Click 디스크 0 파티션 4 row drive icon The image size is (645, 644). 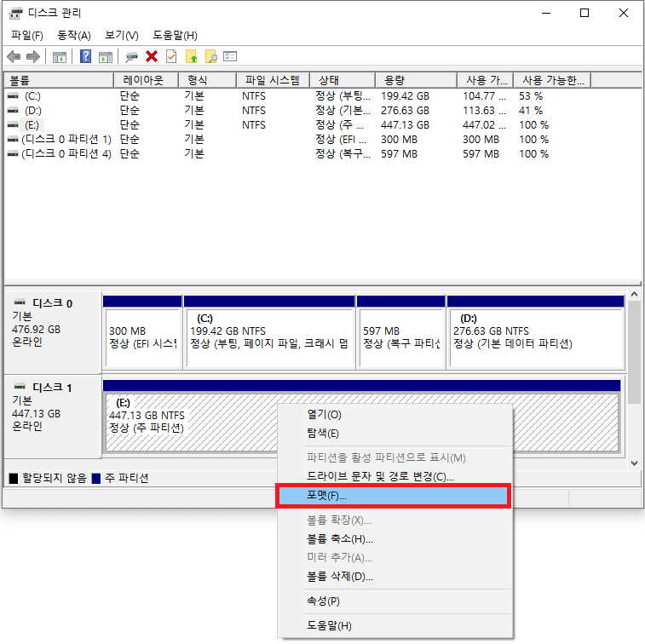tap(13, 154)
